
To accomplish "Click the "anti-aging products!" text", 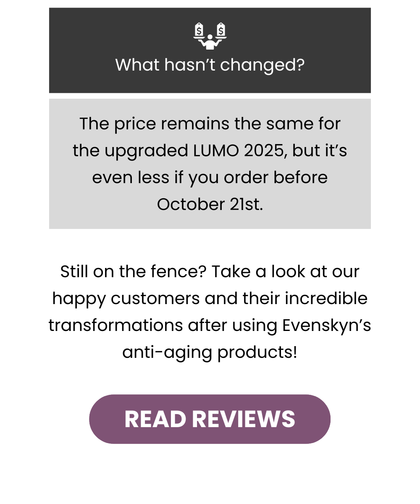I will pyautogui.click(x=210, y=352).
